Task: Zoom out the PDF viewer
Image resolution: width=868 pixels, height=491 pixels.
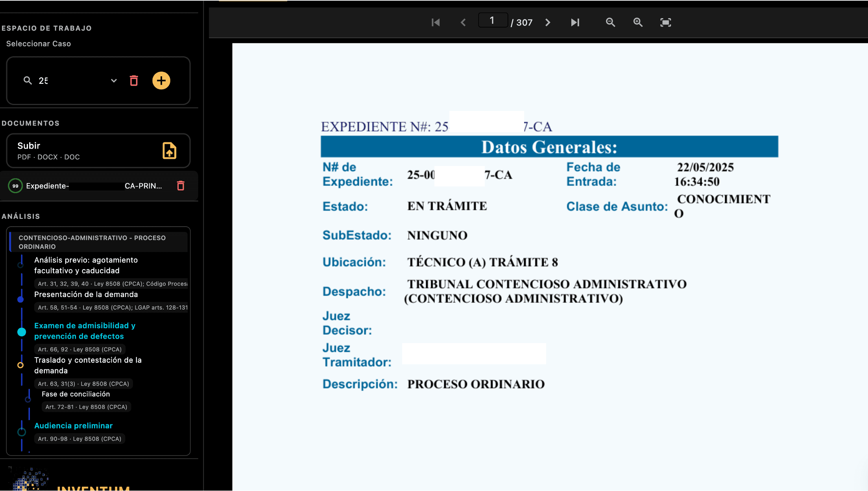Action: tap(610, 22)
